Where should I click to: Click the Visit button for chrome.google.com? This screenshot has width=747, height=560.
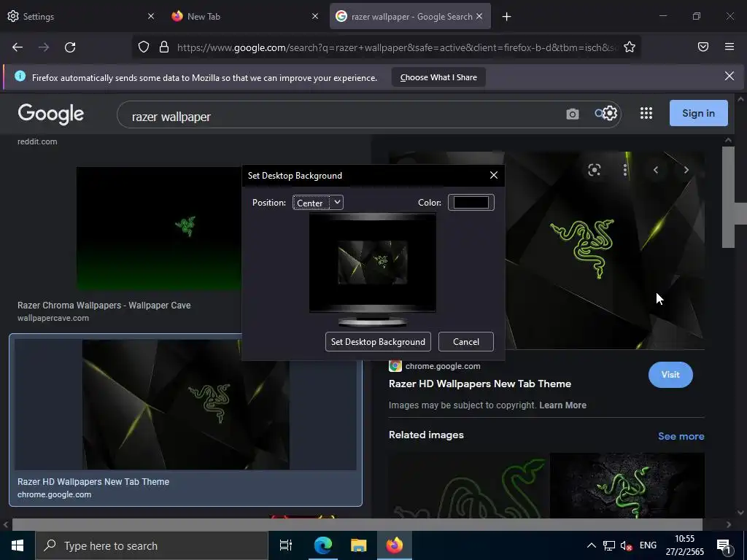point(670,375)
